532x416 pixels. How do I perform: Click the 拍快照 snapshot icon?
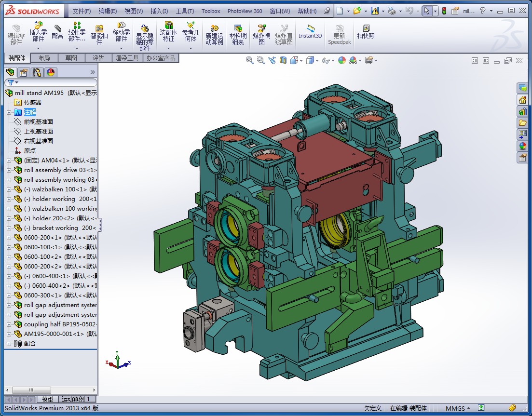pos(366,32)
